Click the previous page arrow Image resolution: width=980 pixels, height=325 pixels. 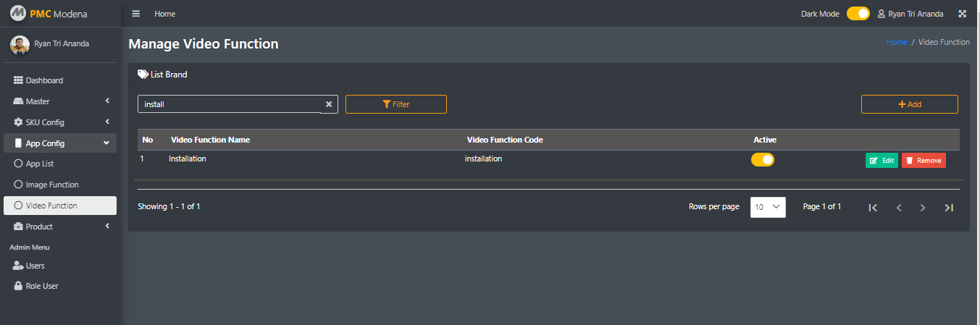899,208
